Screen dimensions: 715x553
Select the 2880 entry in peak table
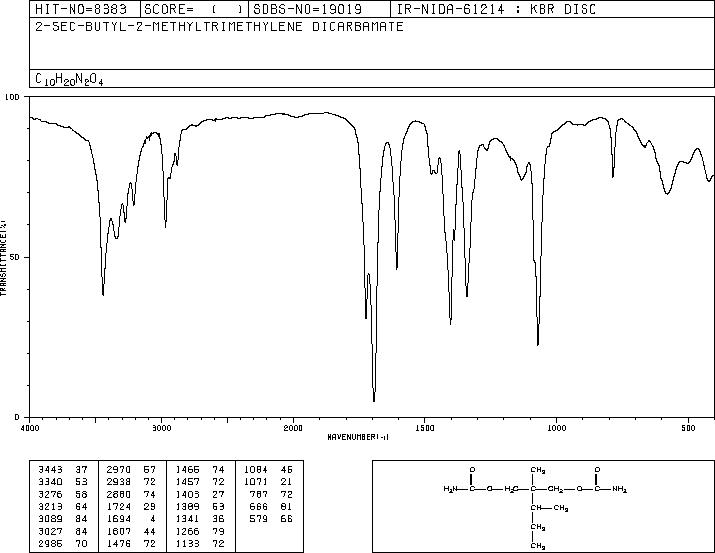119,494
